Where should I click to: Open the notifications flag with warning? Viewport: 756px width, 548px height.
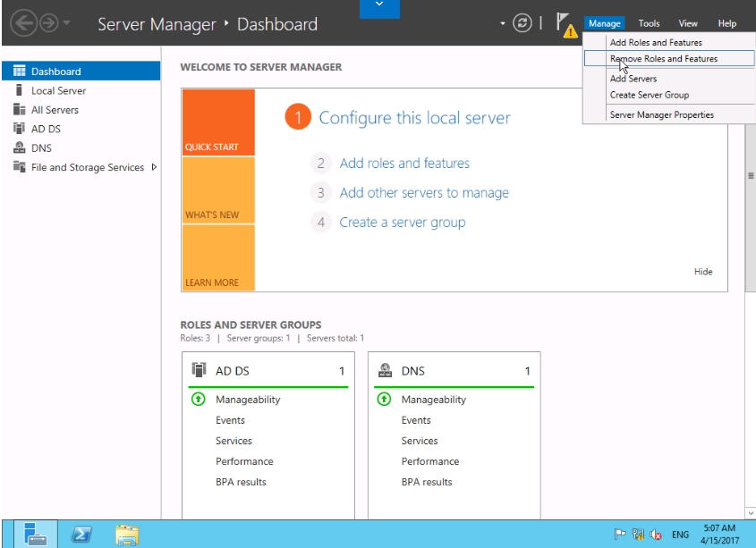[x=566, y=25]
